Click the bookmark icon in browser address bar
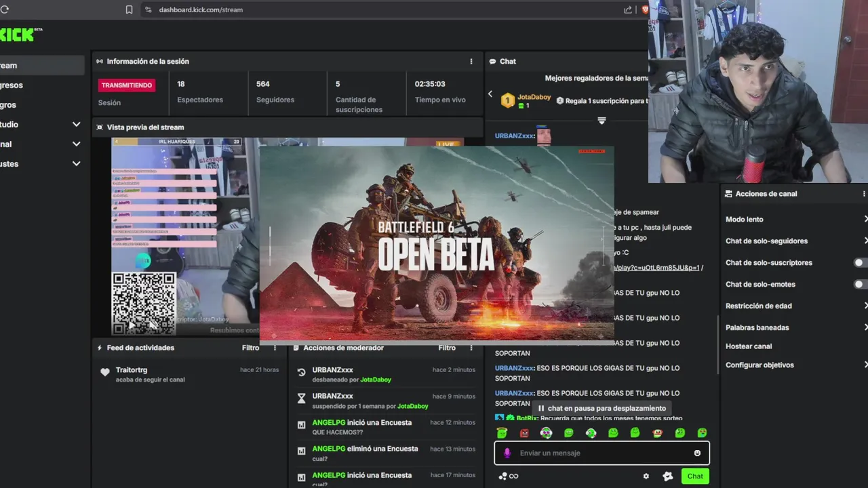868x488 pixels. (129, 9)
